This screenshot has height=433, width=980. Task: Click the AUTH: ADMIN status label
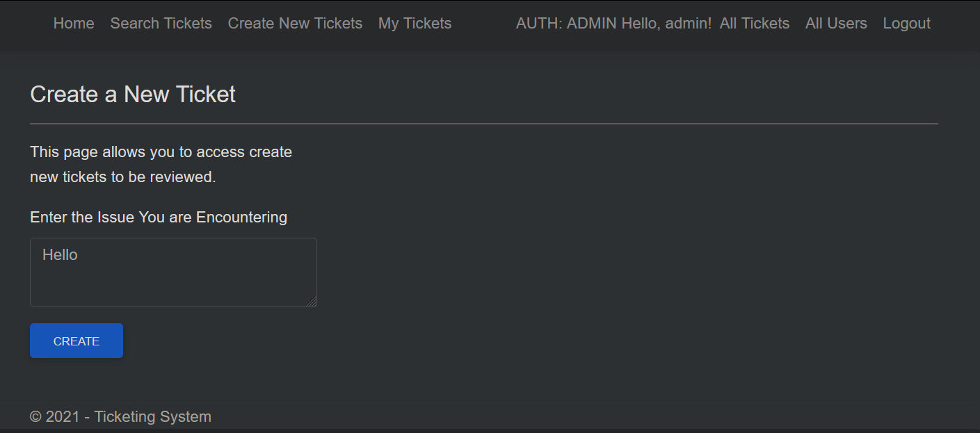point(567,23)
